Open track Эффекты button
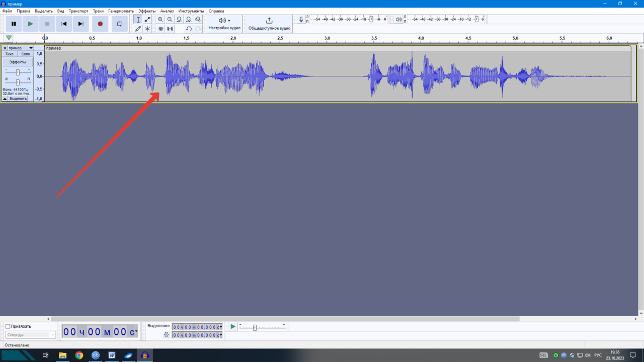 click(x=18, y=62)
